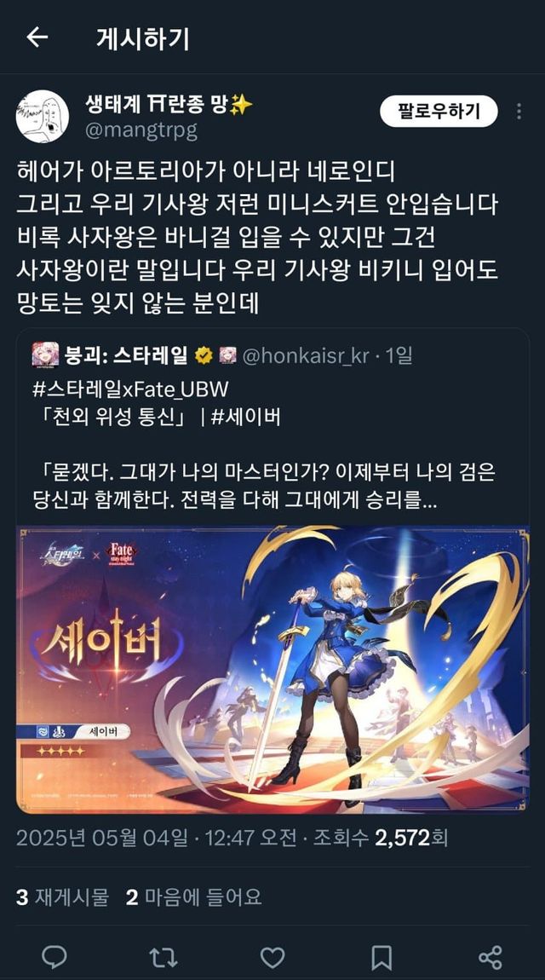Tap the repost arrows icon
Screen dimensions: 545x980
[163, 956]
